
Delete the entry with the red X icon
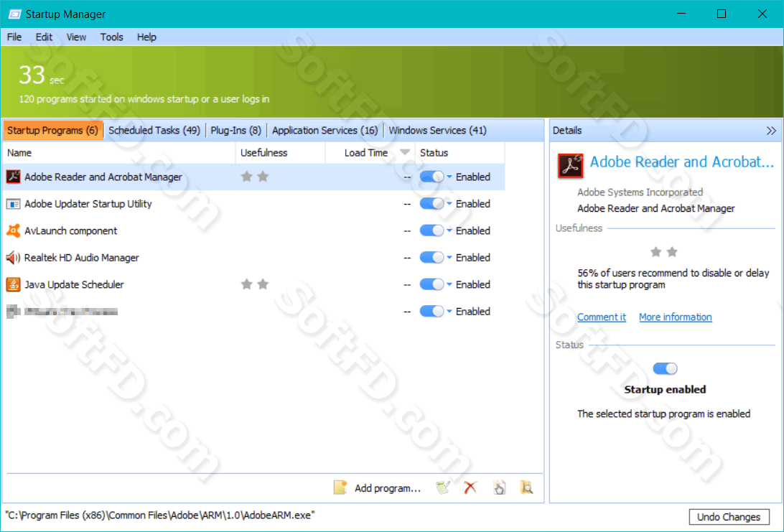click(470, 487)
